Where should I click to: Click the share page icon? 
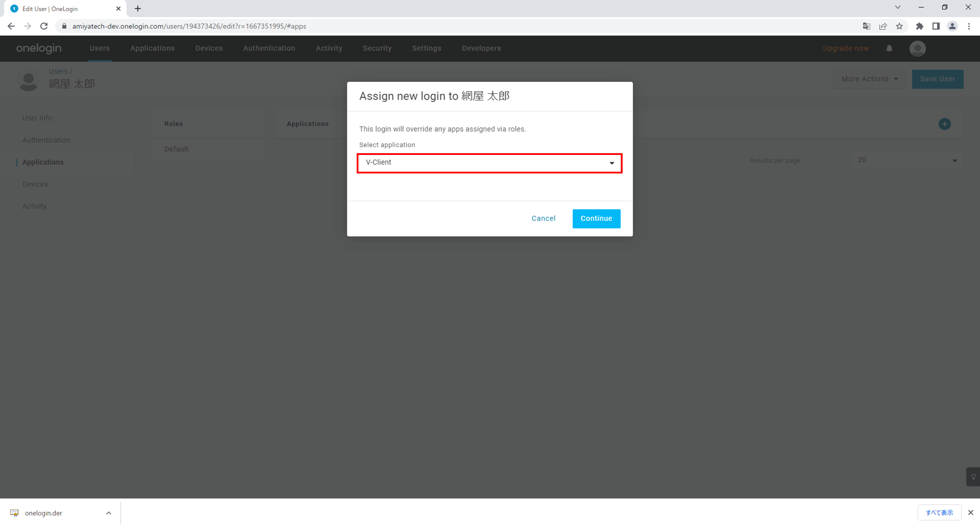tap(883, 26)
